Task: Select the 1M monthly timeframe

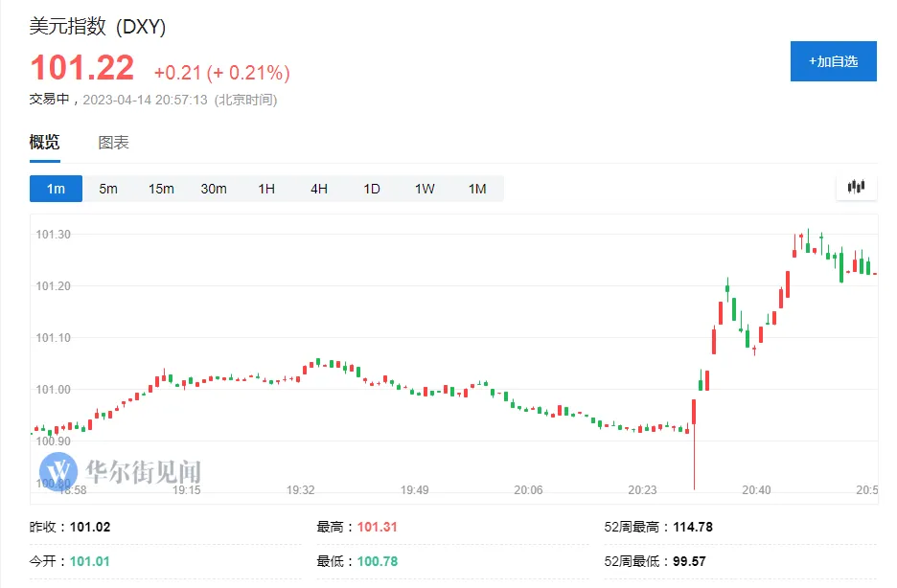Action: tap(477, 189)
